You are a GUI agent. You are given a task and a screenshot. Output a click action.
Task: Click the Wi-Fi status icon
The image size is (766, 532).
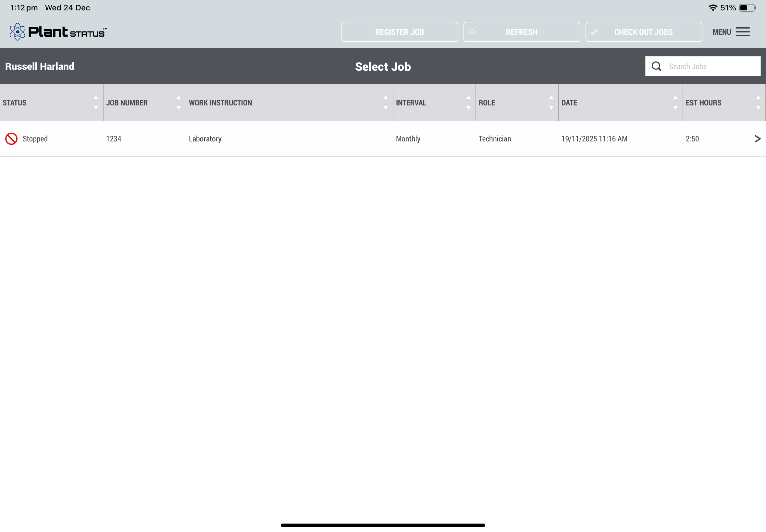(712, 8)
